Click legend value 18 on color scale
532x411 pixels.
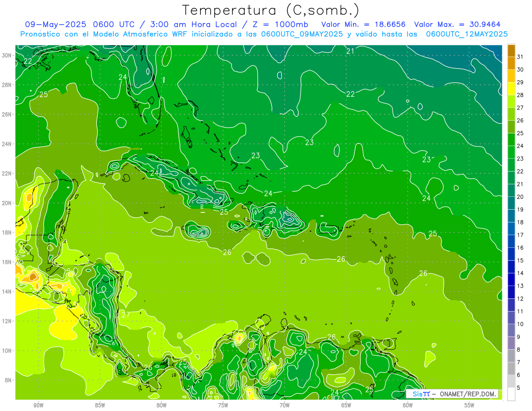click(x=520, y=223)
